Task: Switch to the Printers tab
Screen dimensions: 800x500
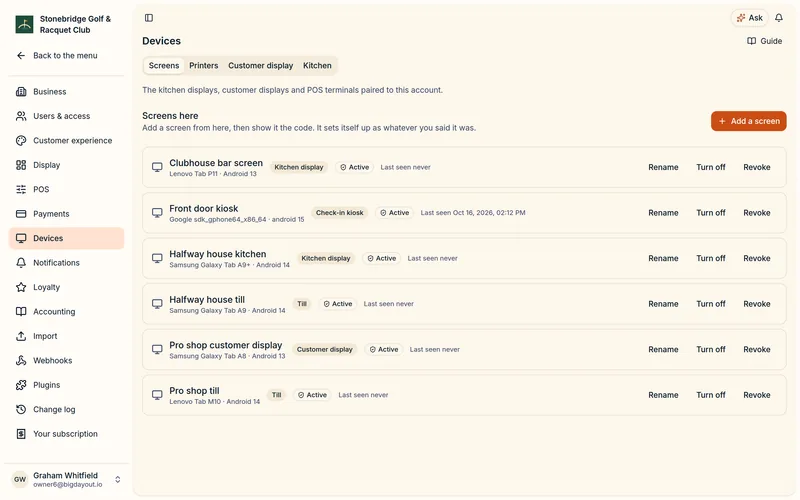Action: (x=204, y=66)
